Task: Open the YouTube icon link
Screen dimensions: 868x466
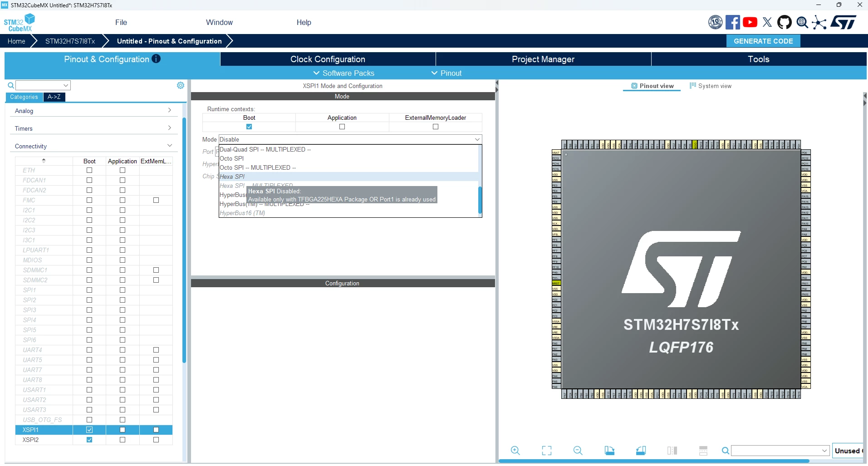Action: pyautogui.click(x=750, y=22)
